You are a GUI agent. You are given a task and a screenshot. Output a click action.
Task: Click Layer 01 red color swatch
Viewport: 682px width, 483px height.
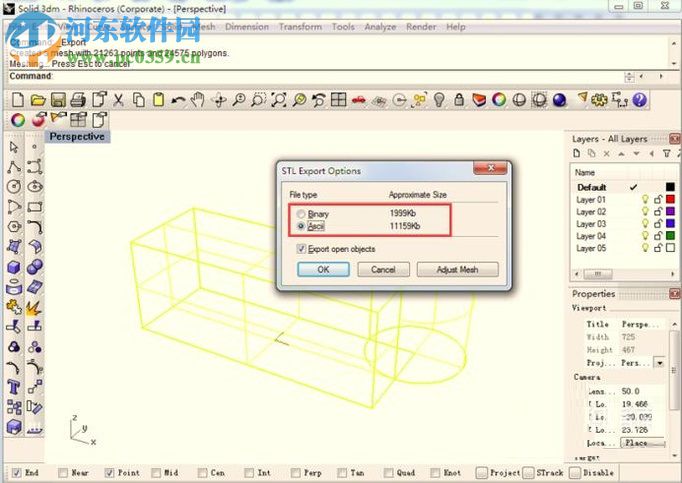click(670, 199)
